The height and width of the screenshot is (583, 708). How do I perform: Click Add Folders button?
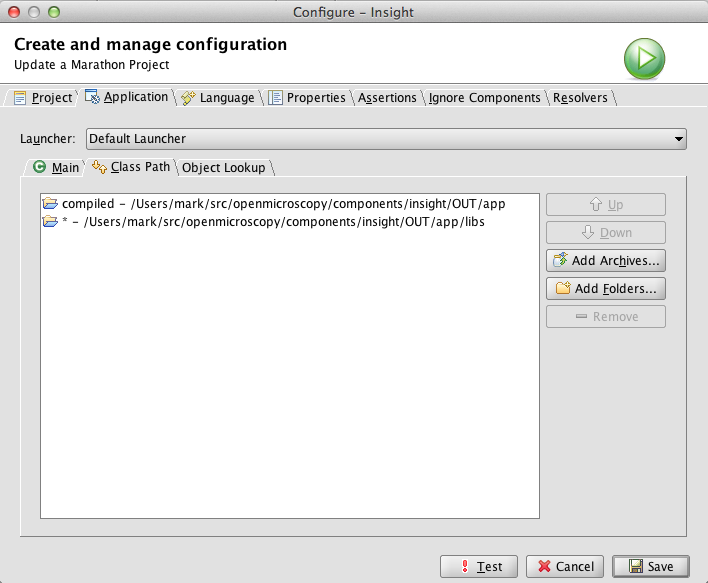606,289
